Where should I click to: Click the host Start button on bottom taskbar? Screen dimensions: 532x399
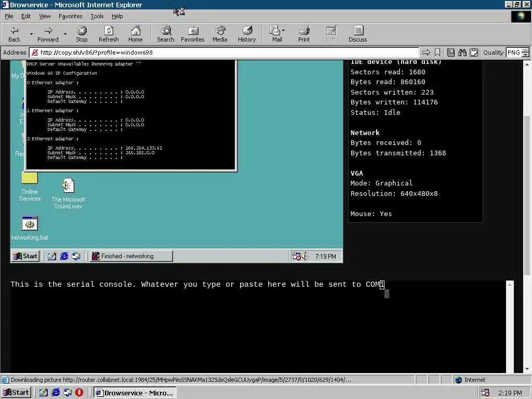pyautogui.click(x=16, y=393)
